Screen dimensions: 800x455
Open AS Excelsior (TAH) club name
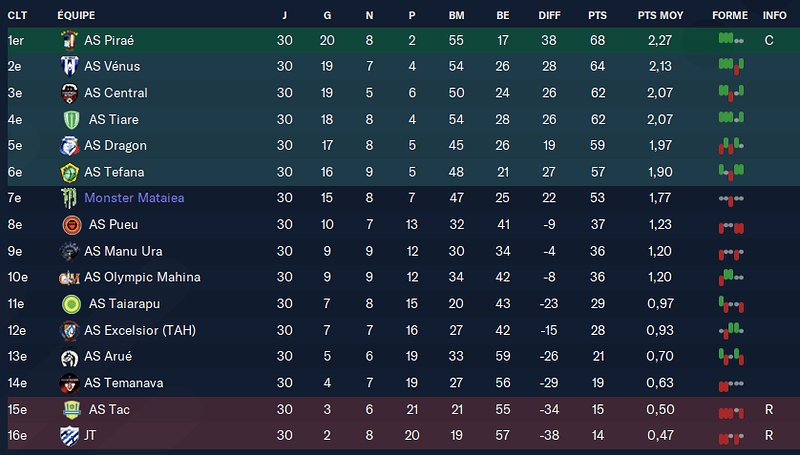[140, 330]
